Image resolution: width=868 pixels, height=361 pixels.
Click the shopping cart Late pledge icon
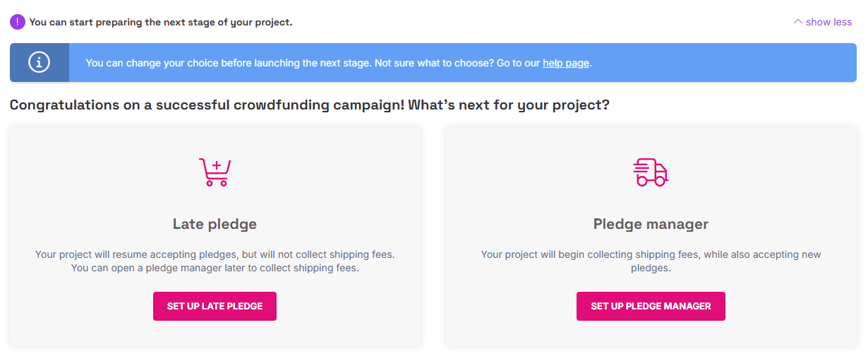(x=215, y=172)
